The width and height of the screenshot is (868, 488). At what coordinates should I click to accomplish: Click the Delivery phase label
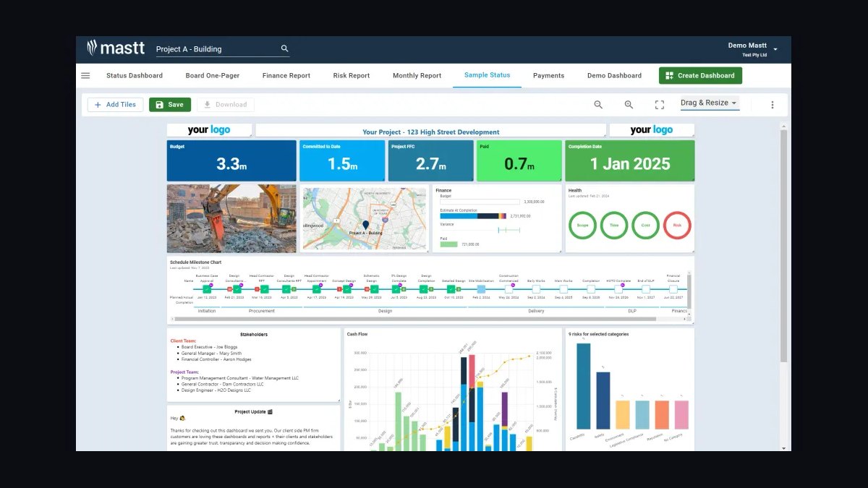click(536, 311)
